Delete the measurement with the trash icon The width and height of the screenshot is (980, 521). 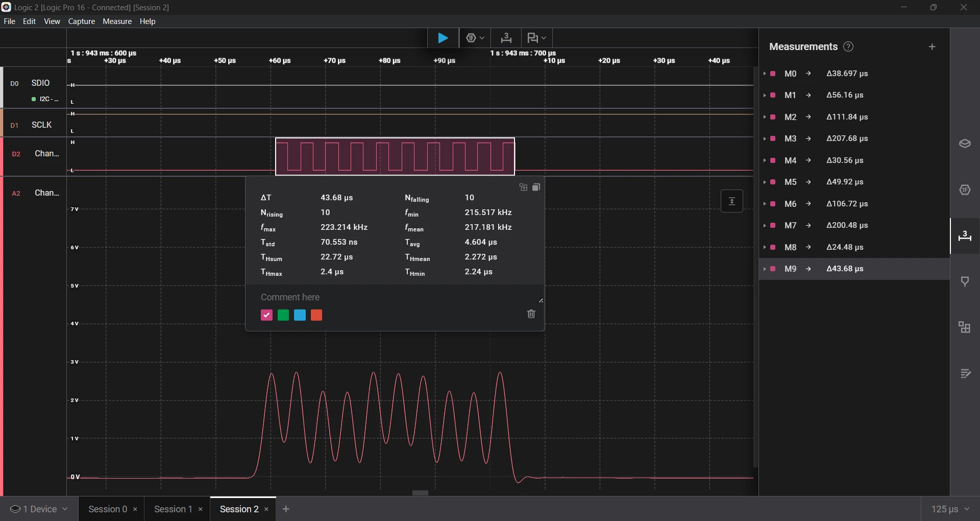coord(531,314)
